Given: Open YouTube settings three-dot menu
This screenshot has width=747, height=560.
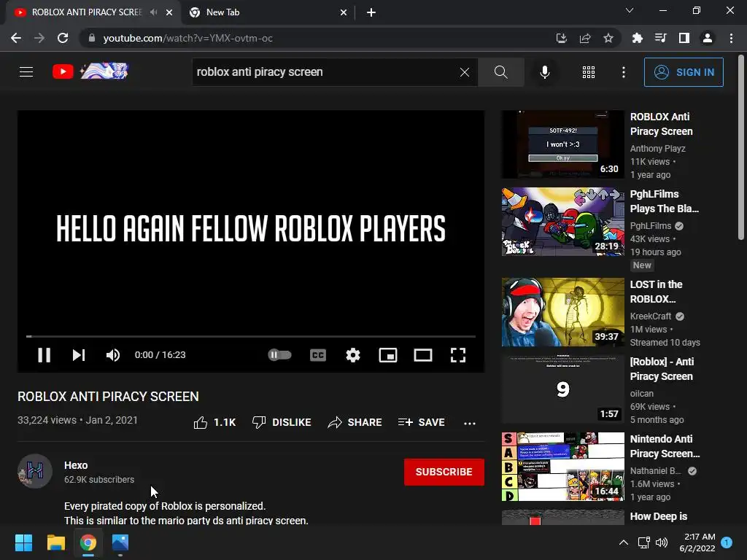Looking at the screenshot, I should [x=624, y=72].
